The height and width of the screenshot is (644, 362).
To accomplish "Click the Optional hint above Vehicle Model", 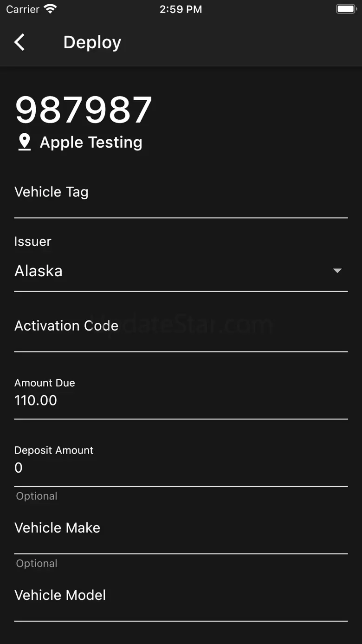I will pos(37,563).
